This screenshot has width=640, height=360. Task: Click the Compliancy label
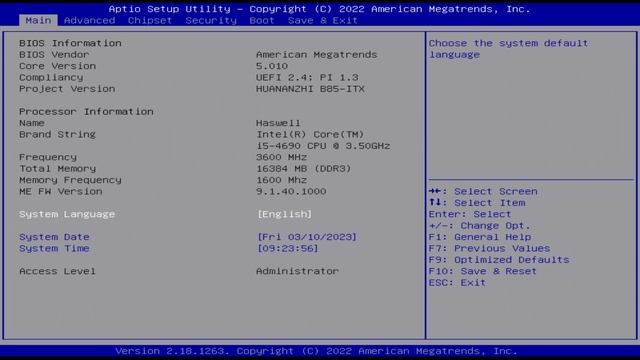pos(51,78)
